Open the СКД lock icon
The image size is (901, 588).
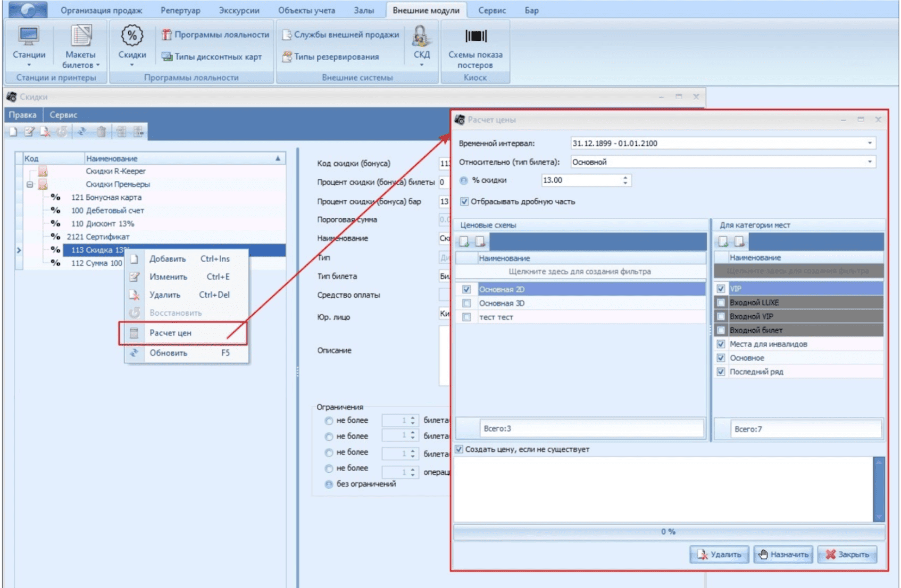point(421,37)
